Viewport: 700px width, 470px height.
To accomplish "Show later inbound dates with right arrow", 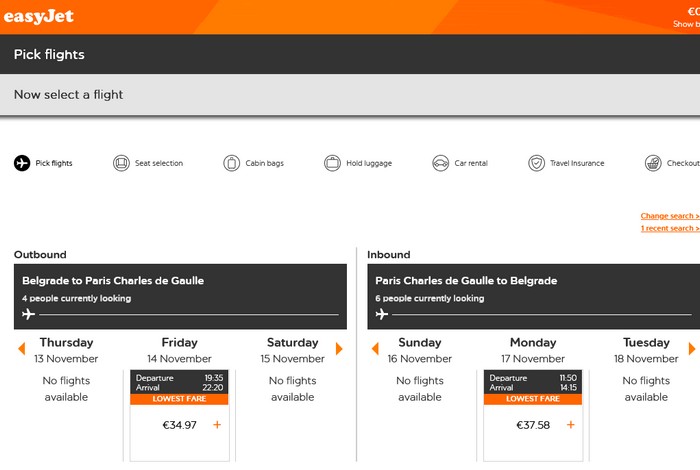I will (692, 349).
